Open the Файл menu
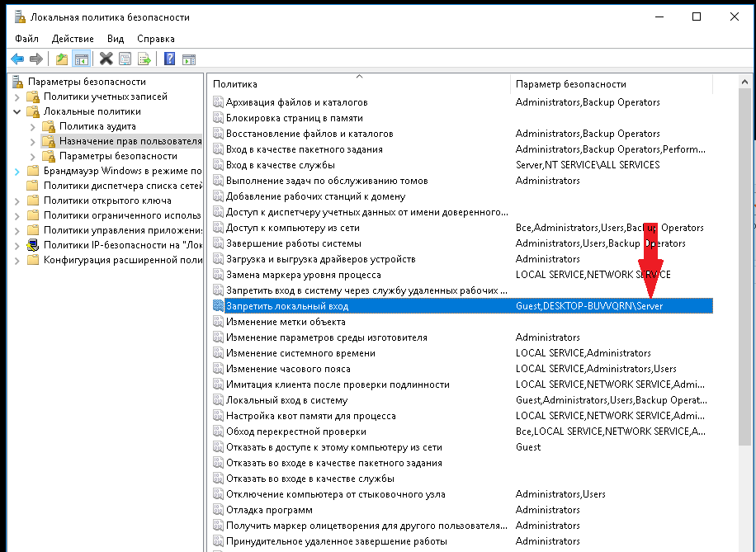This screenshot has width=756, height=552. 26,39
